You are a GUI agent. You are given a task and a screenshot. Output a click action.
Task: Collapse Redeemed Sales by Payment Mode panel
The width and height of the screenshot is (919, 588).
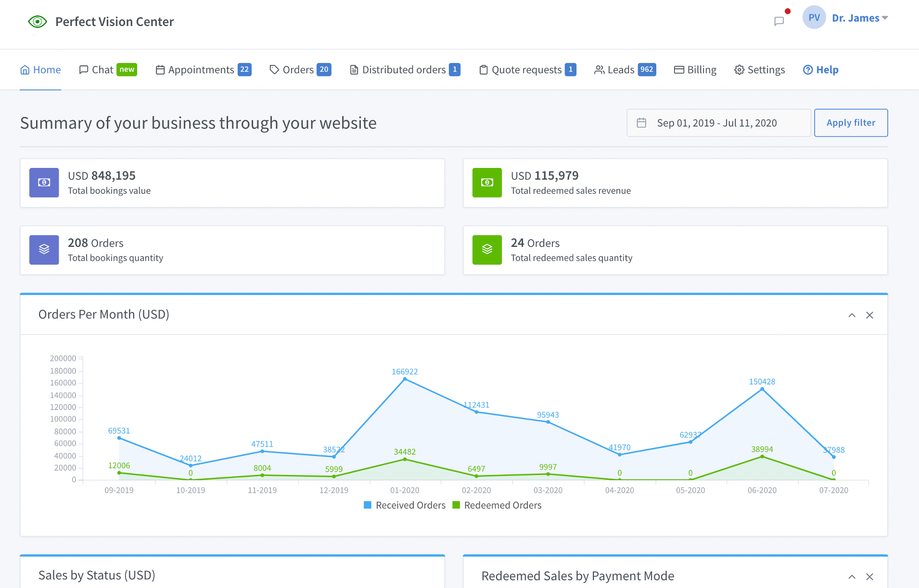pos(852,576)
